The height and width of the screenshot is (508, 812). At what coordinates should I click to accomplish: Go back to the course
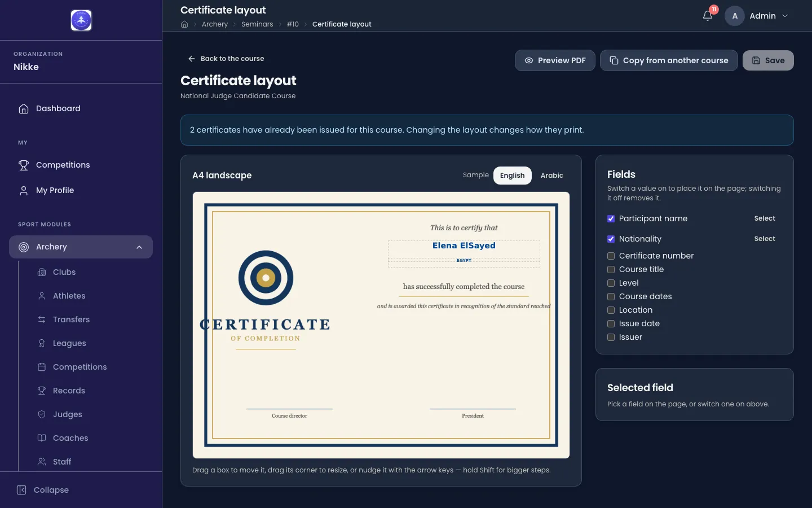pos(226,59)
